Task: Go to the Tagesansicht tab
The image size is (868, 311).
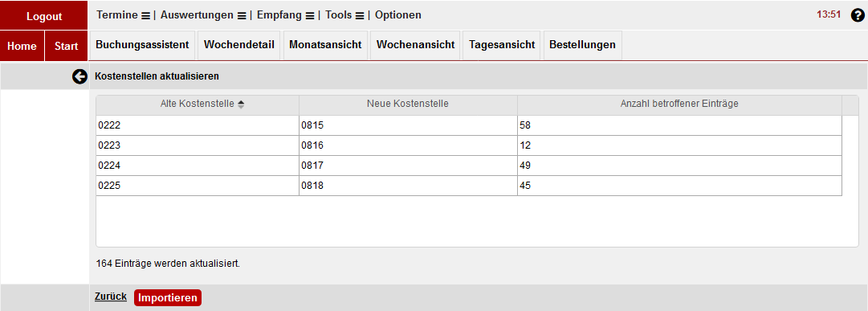Action: 502,45
